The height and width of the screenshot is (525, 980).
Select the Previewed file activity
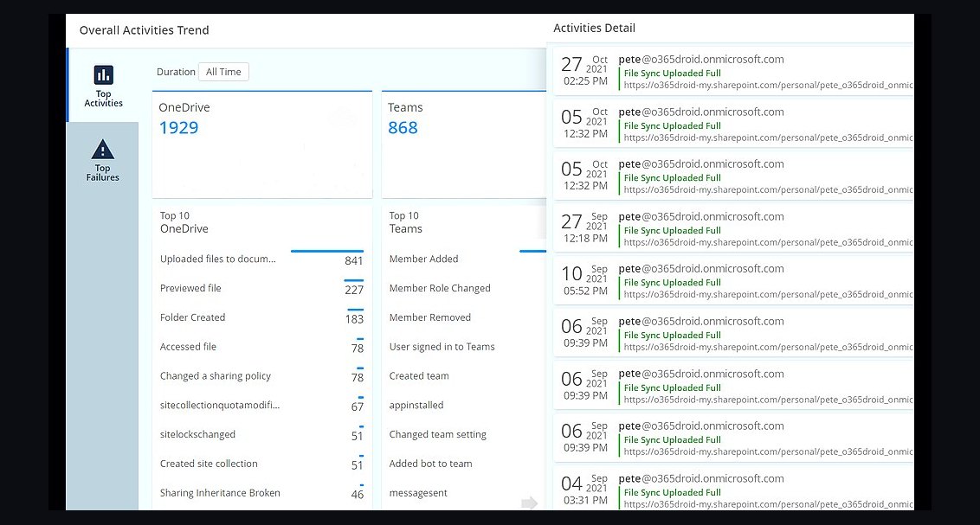point(261,288)
